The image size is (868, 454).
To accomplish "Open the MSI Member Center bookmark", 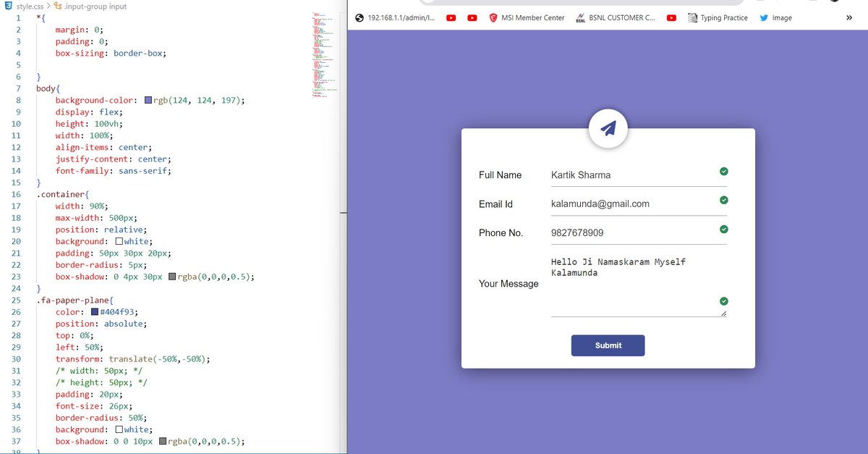I will [527, 17].
